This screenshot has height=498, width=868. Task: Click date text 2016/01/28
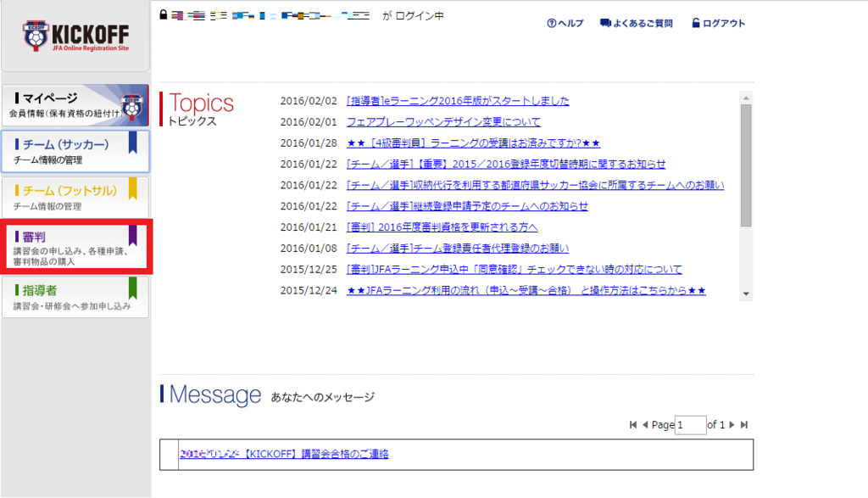[309, 143]
